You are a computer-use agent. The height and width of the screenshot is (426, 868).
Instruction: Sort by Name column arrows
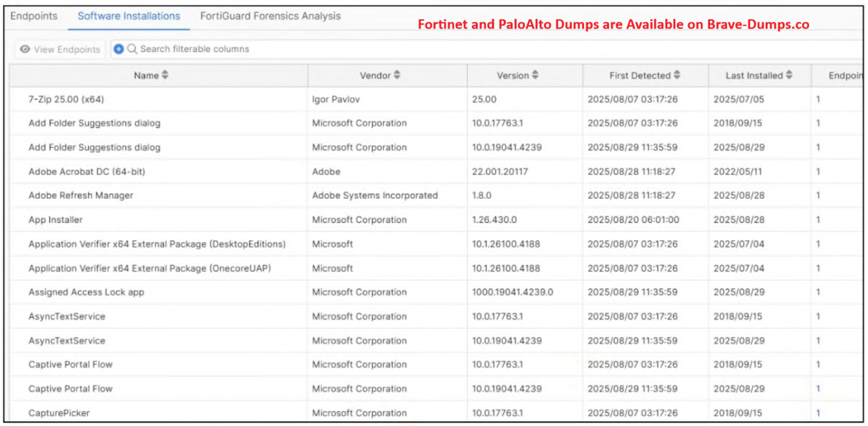point(165,75)
